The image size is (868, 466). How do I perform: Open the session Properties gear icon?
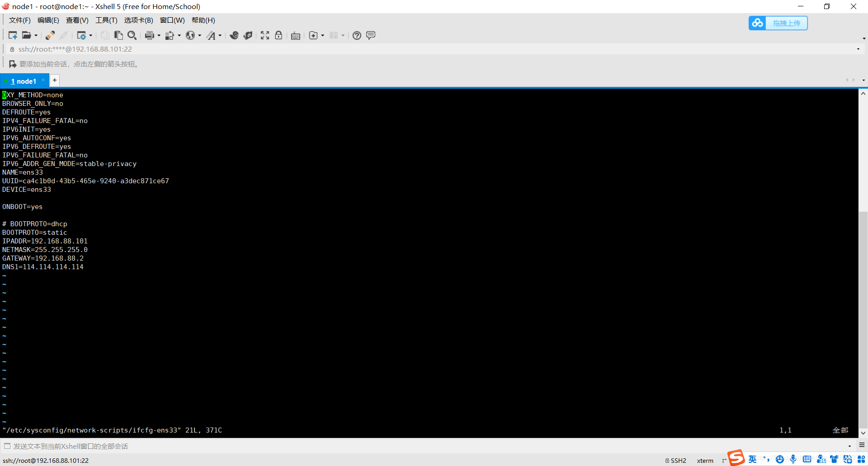pyautogui.click(x=81, y=35)
